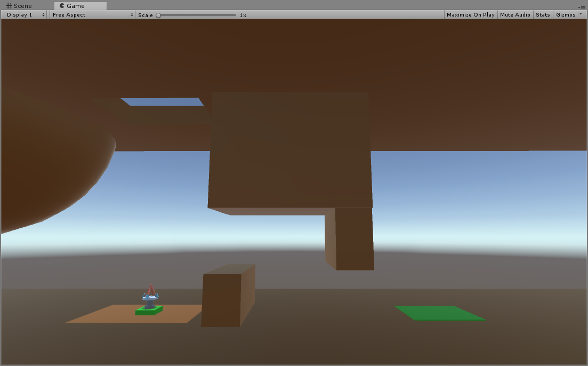Click the flat green goal pad on ground

coord(440,313)
